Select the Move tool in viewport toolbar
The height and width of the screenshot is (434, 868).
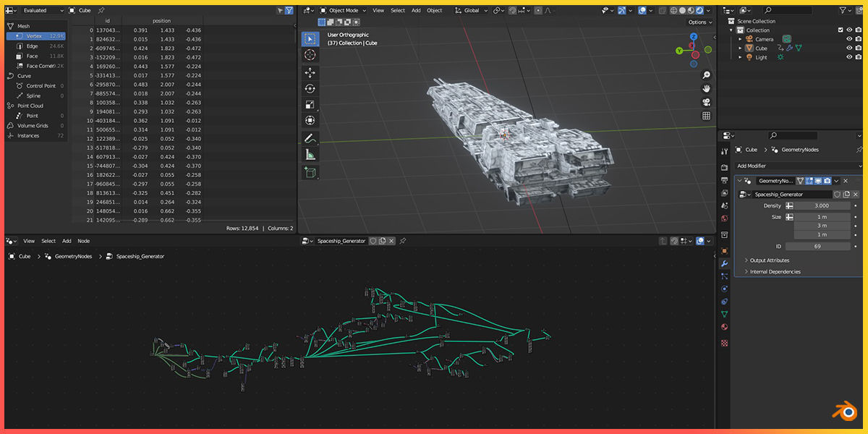click(310, 72)
